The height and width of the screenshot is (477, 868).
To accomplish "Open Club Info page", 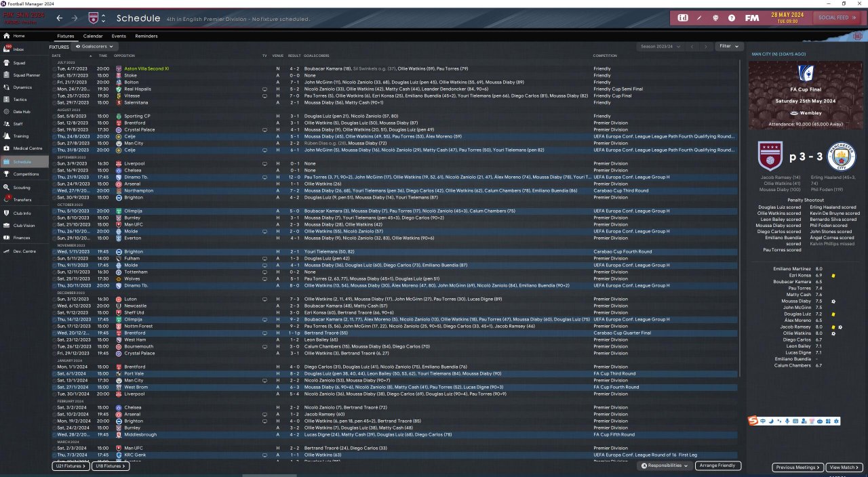I will (x=24, y=213).
